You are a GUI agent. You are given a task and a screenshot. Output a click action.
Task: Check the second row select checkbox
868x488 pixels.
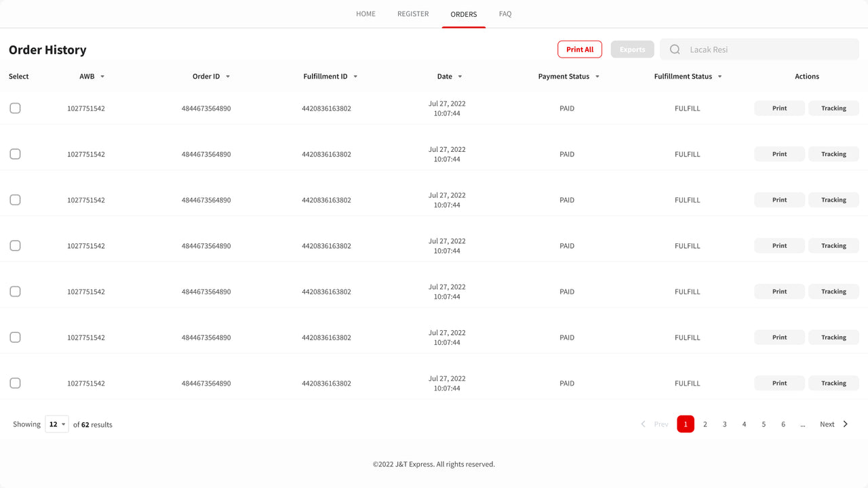(x=15, y=154)
